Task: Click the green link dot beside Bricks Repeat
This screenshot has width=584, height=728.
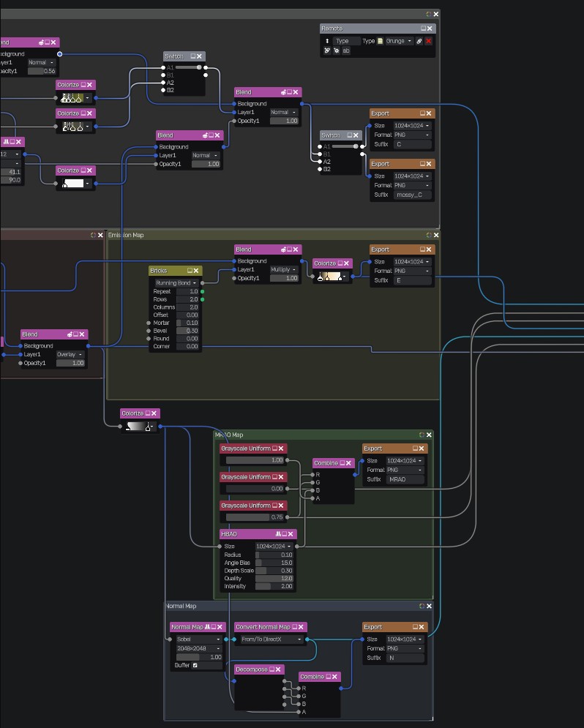Action: (x=203, y=292)
